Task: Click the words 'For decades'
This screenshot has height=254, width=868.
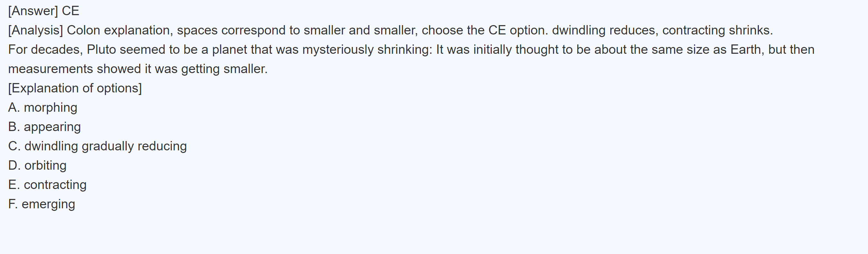Action: (x=45, y=50)
